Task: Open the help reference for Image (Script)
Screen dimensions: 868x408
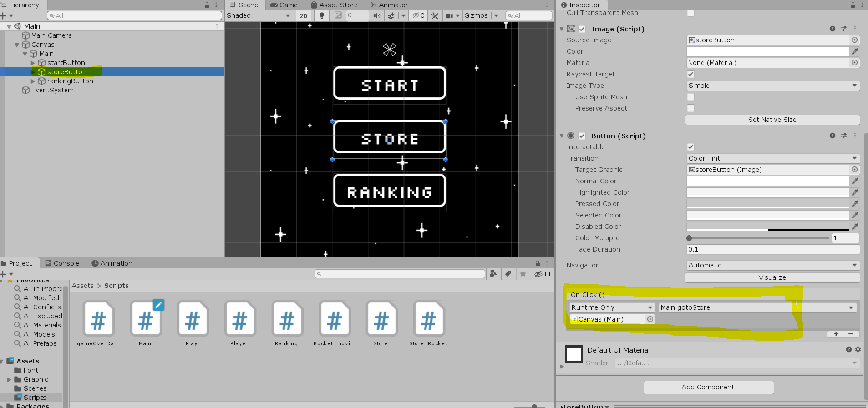Action: point(832,29)
